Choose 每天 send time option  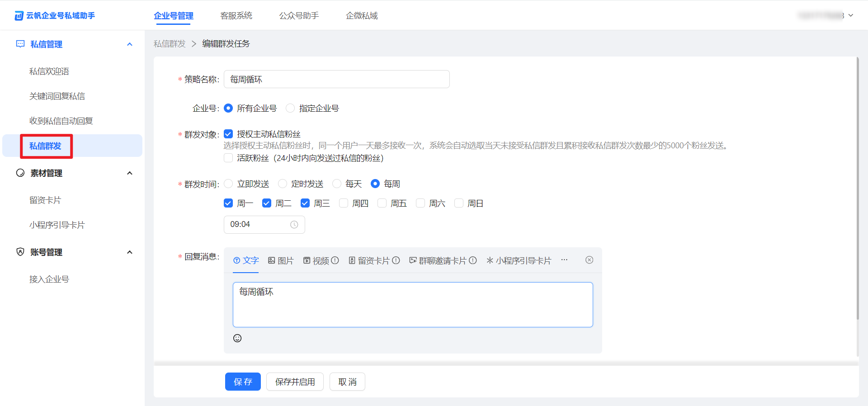point(337,184)
